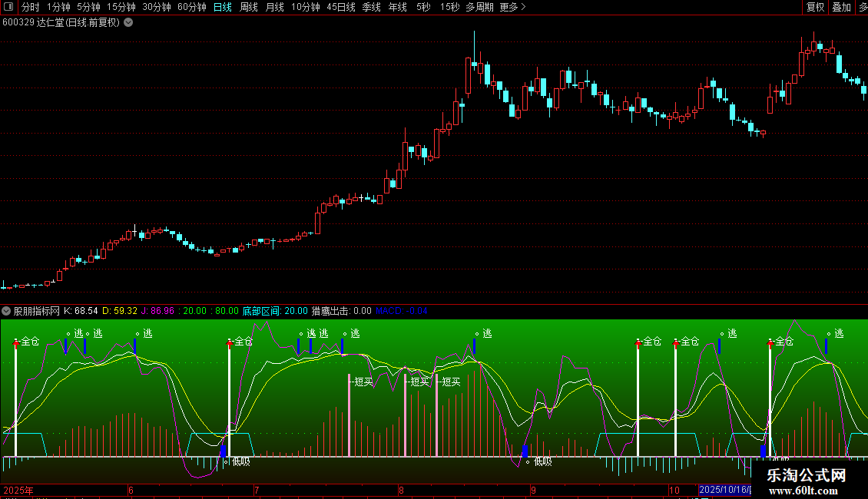Image resolution: width=868 pixels, height=499 pixels.
Task: Expand the stock title dropdown arrow
Action: (x=128, y=22)
